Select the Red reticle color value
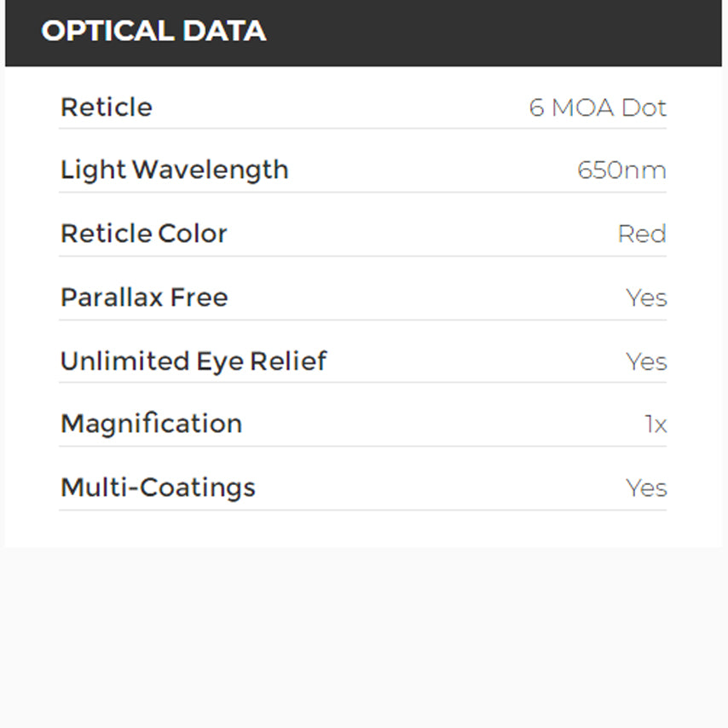The image size is (728, 728). pyautogui.click(x=641, y=234)
